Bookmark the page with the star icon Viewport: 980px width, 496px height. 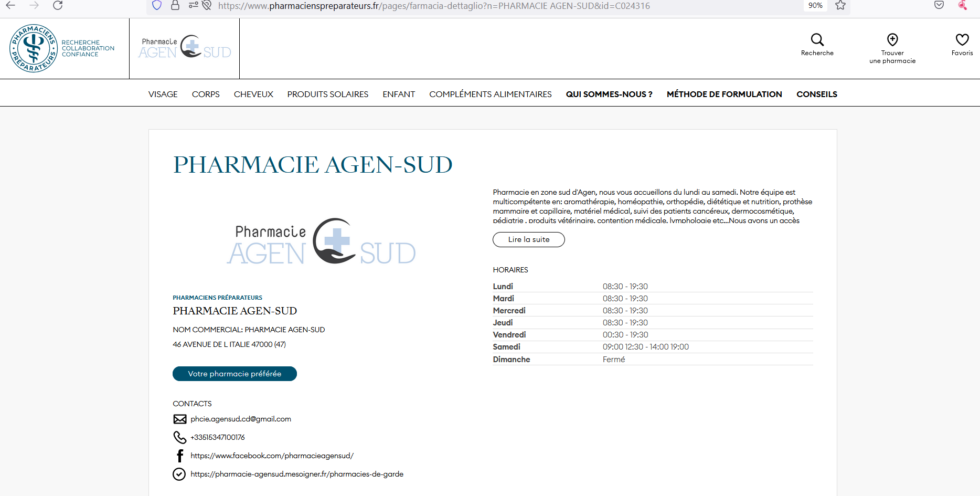coord(840,6)
